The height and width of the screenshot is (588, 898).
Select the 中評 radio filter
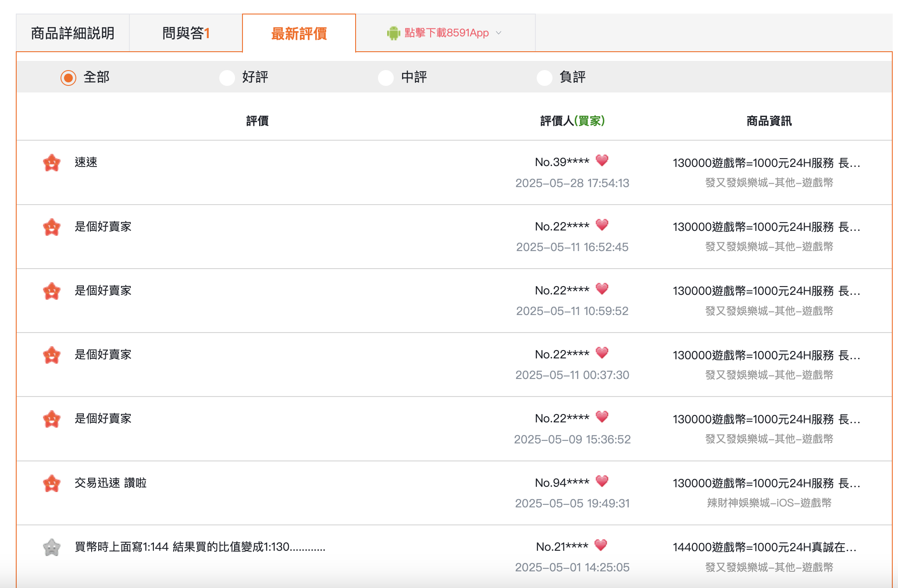coord(386,78)
